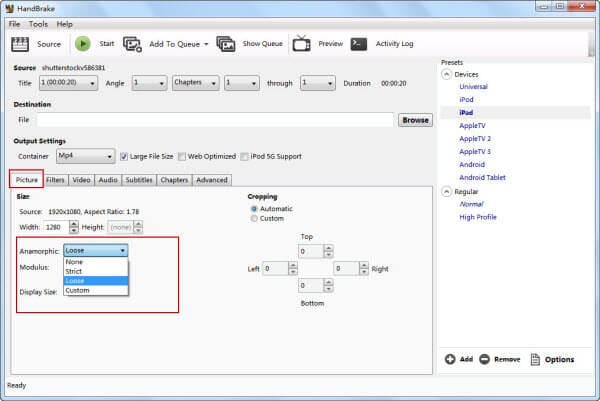Switch to the Audio tab
The height and width of the screenshot is (401, 600).
[x=108, y=180]
